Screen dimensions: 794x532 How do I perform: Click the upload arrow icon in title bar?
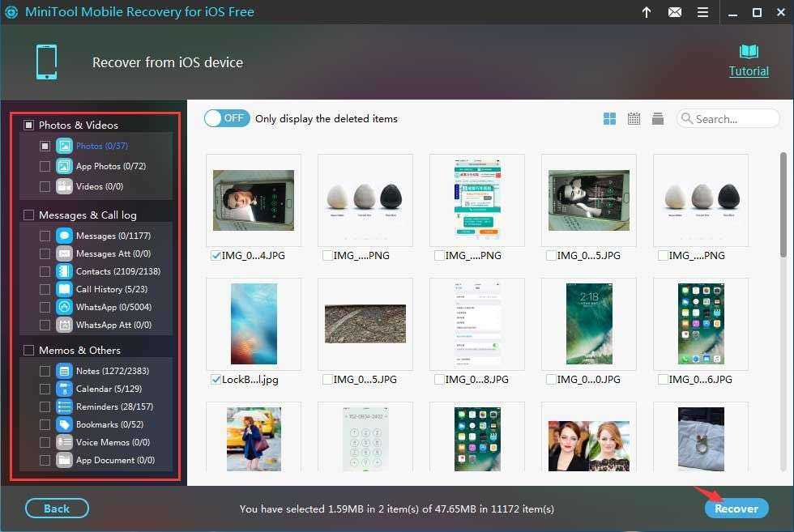647,12
